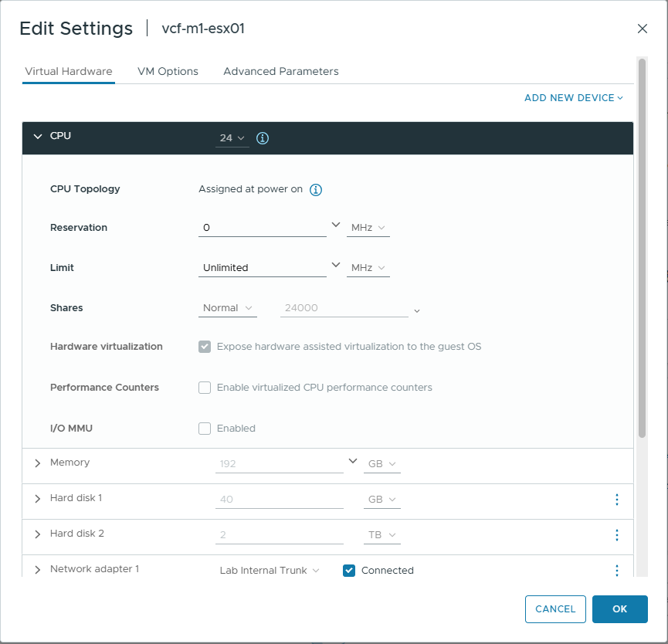Enable virtualized CPU performance counters
Image resolution: width=668 pixels, height=644 pixels.
pyautogui.click(x=205, y=388)
